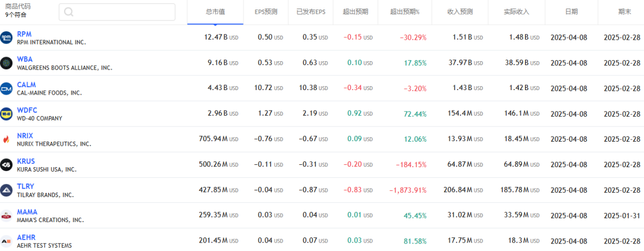Click the WD-40 Company logo icon
644x251 pixels.
[x=6, y=114]
